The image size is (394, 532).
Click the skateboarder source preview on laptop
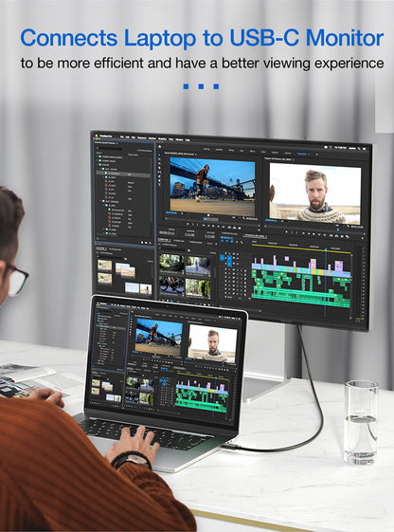158,338
